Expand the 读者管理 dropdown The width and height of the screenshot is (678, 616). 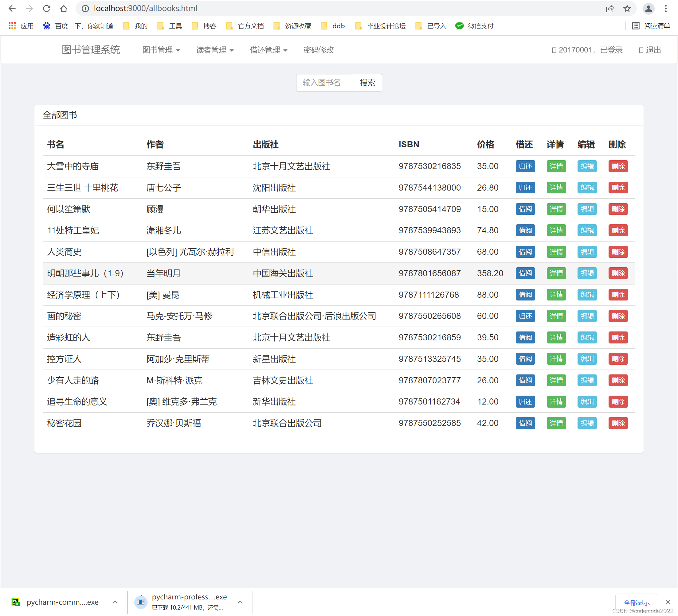coord(214,50)
